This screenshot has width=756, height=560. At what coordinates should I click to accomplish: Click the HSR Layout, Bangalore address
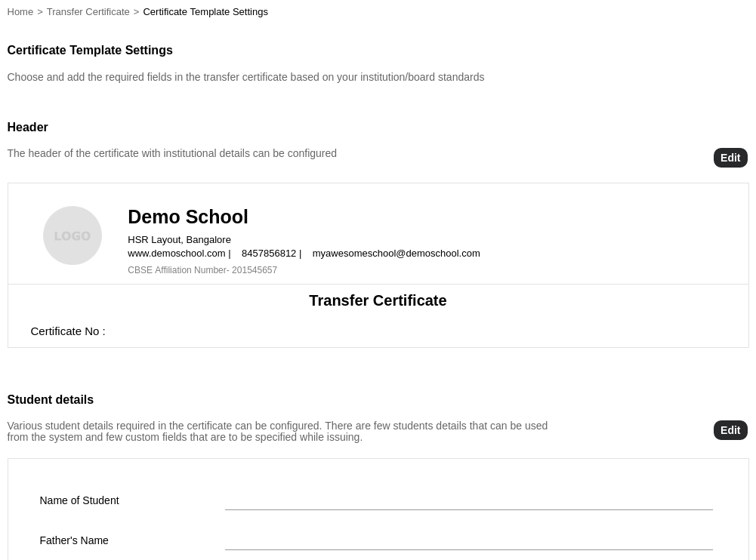pyautogui.click(x=179, y=240)
